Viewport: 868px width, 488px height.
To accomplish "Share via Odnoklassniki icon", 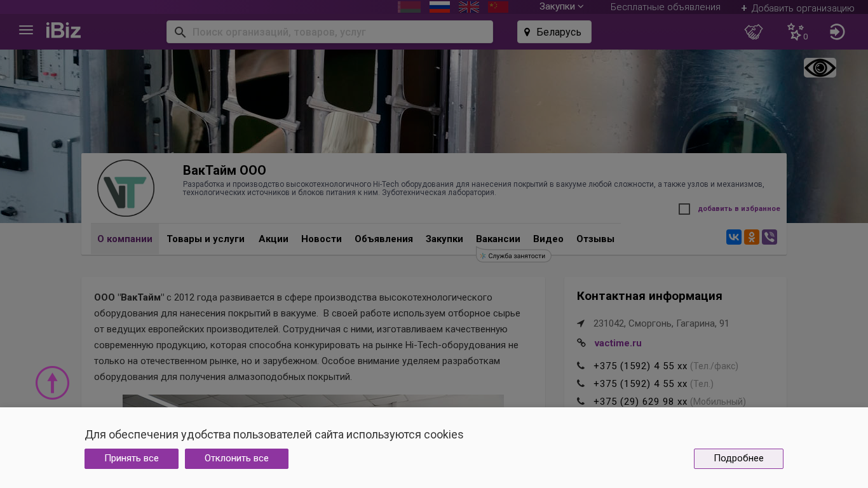I will coord(752,237).
